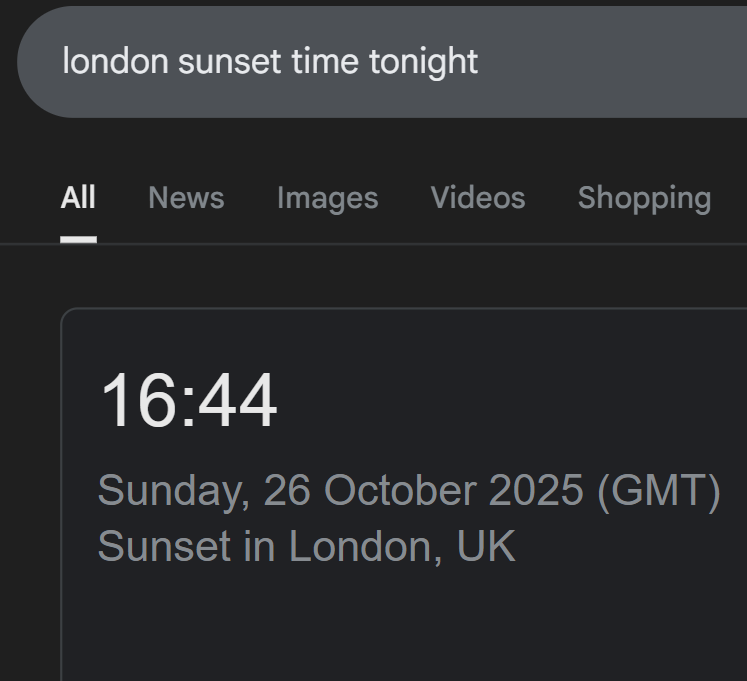
Task: Click the word "time" in the search query
Action: click(x=325, y=62)
